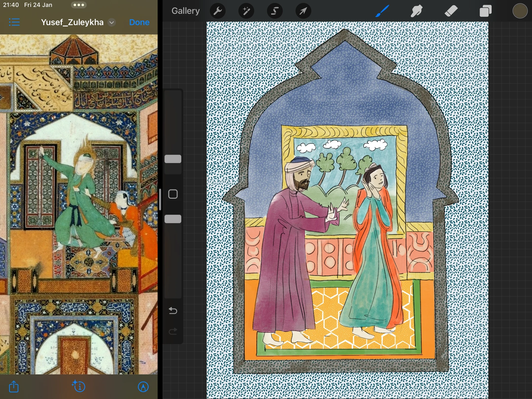Activate the Transform arrow tool
The width and height of the screenshot is (532, 399).
303,11
